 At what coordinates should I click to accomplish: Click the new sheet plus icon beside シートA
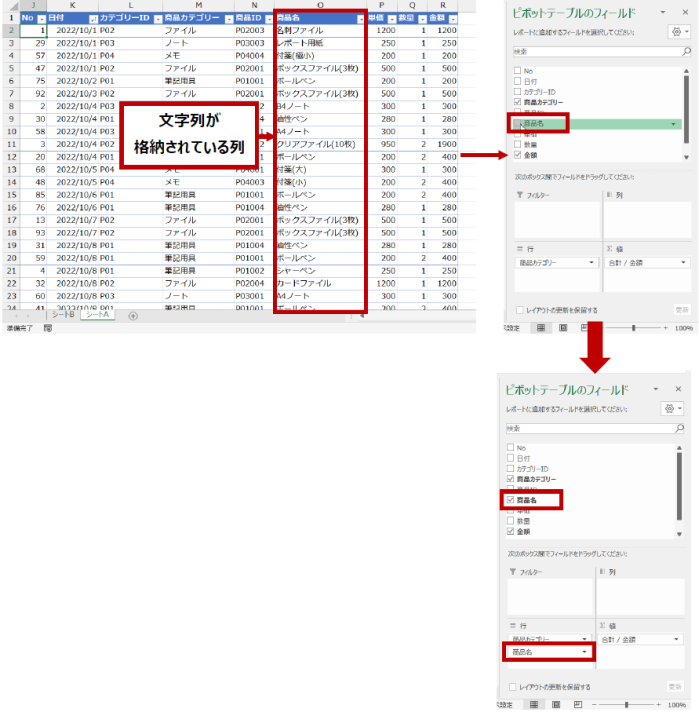[x=133, y=316]
